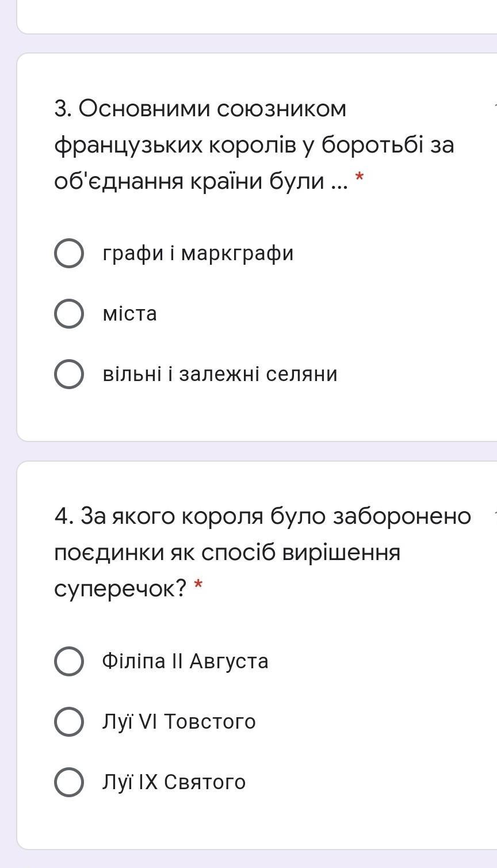The width and height of the screenshot is (497, 868).
Task: Choose the 'міста' radio button
Action: tap(69, 314)
